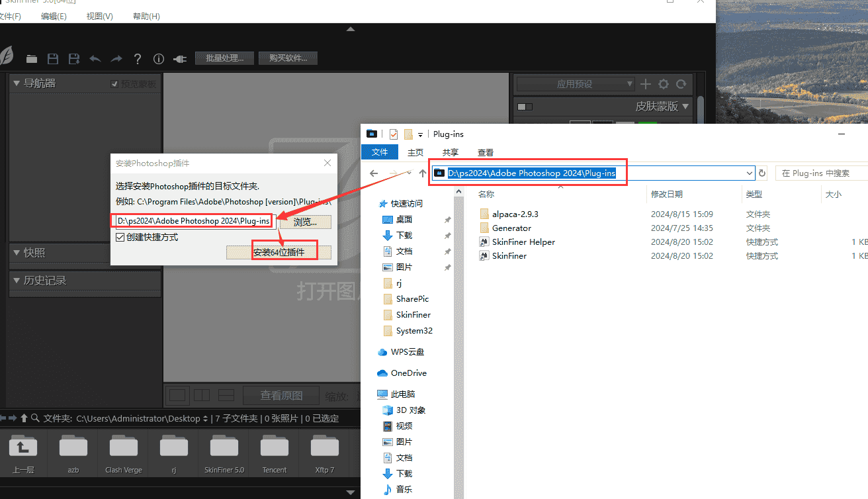
Task: Click the Save icon in SkinFiner toolbar
Action: [x=53, y=59]
